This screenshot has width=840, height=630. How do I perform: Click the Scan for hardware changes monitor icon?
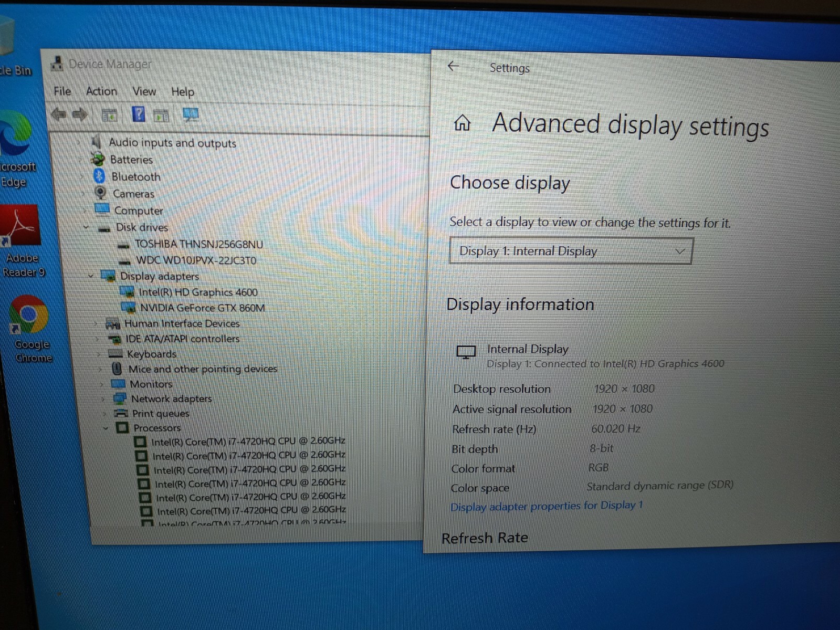191,114
